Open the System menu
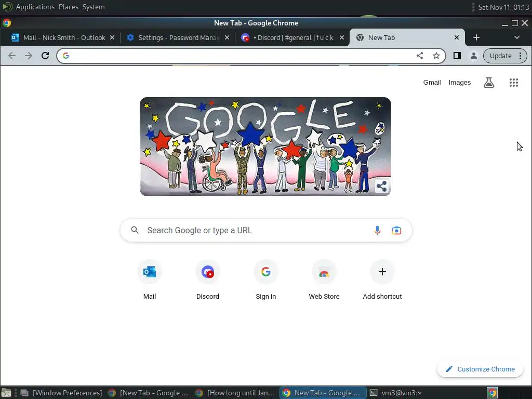 [x=94, y=7]
